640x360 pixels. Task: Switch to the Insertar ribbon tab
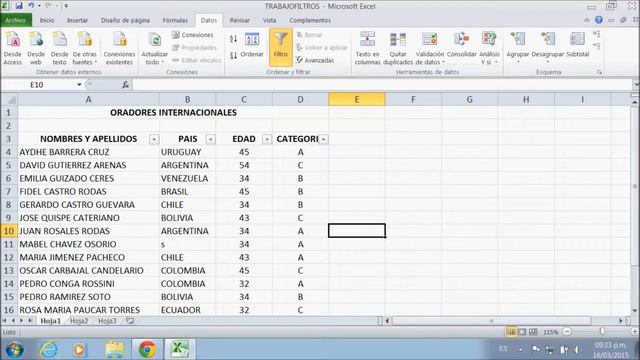77,20
